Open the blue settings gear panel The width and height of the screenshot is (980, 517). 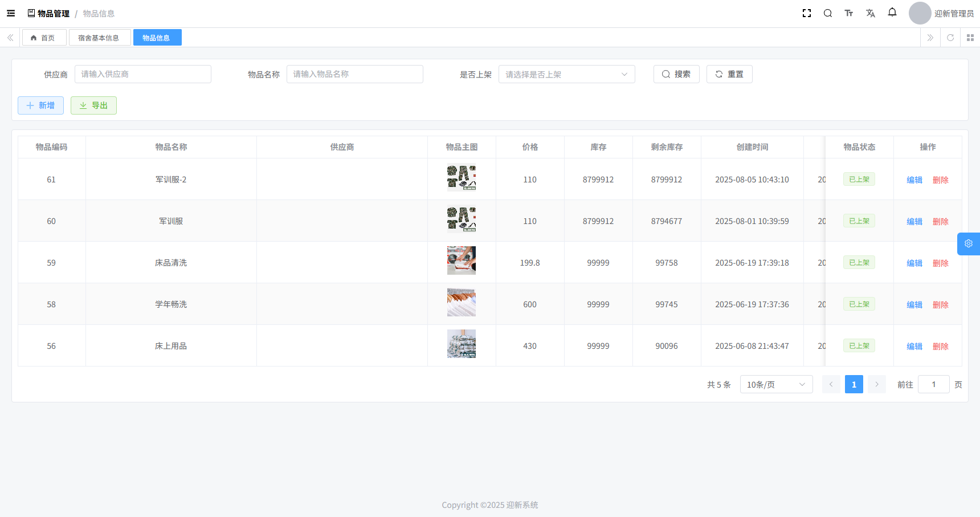point(968,243)
